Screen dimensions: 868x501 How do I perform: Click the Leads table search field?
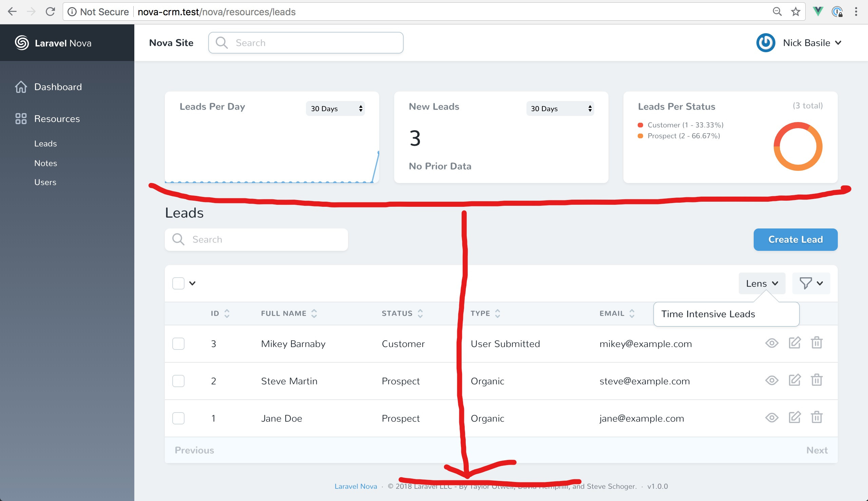(262, 240)
